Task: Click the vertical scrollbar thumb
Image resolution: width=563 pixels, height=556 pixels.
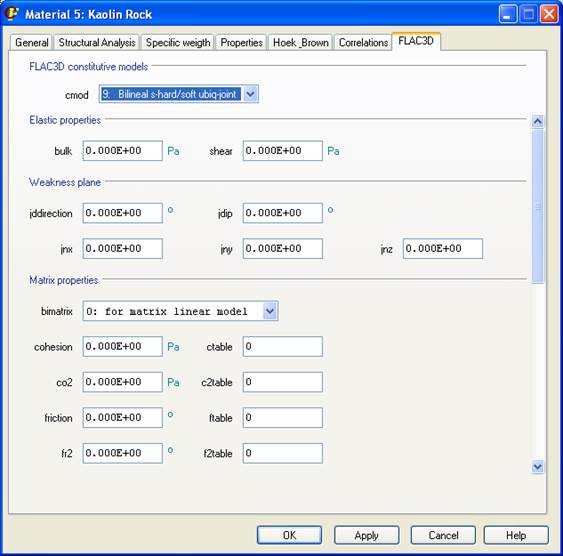Action: coord(538,206)
